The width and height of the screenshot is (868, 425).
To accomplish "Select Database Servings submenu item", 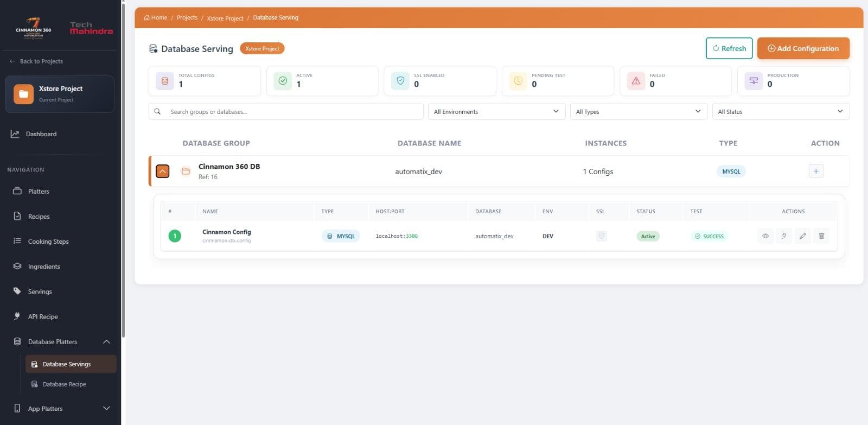I will click(71, 364).
